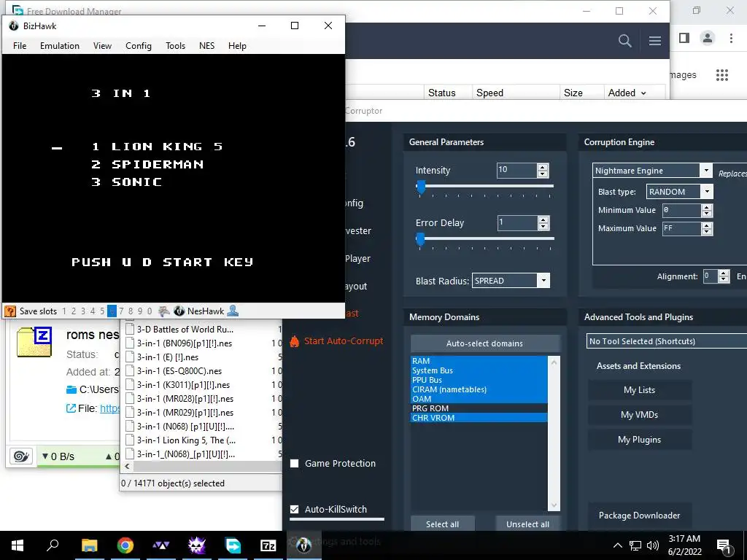Click the taskbar Search icon
Viewport: 747px width, 560px height.
(53, 545)
